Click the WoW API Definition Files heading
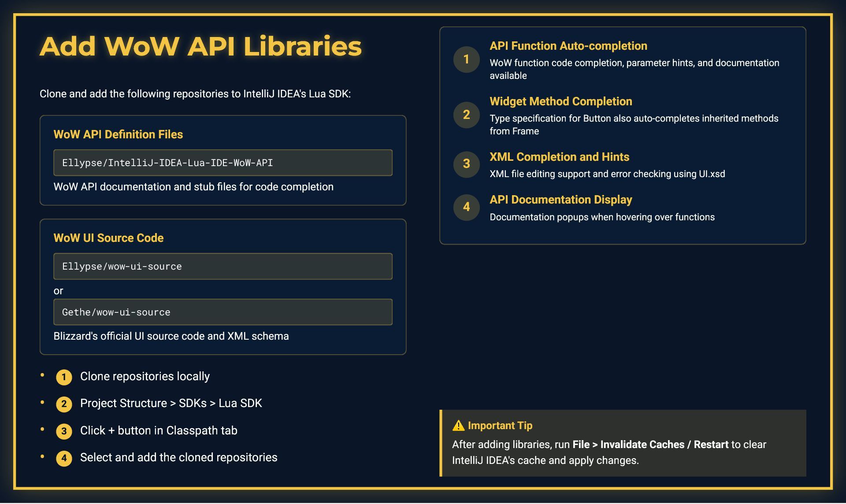This screenshot has height=504, width=846. [118, 134]
